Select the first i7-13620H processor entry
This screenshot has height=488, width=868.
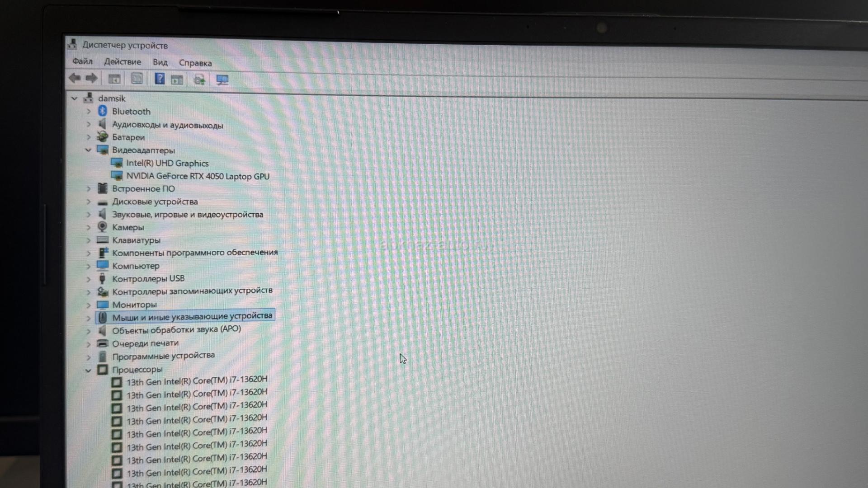click(197, 381)
